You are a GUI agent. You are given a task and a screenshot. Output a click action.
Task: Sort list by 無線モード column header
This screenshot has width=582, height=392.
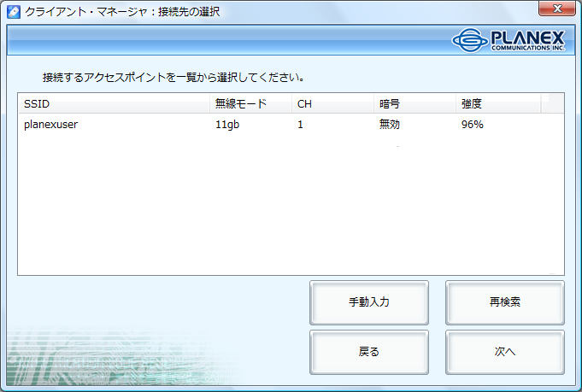click(250, 103)
